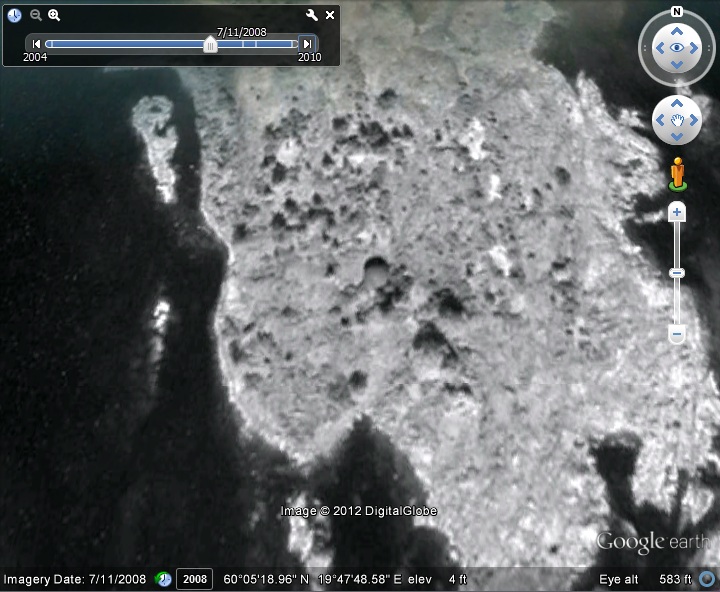Tilt view up with look joystick arrow
The image size is (720, 592).
point(677,30)
